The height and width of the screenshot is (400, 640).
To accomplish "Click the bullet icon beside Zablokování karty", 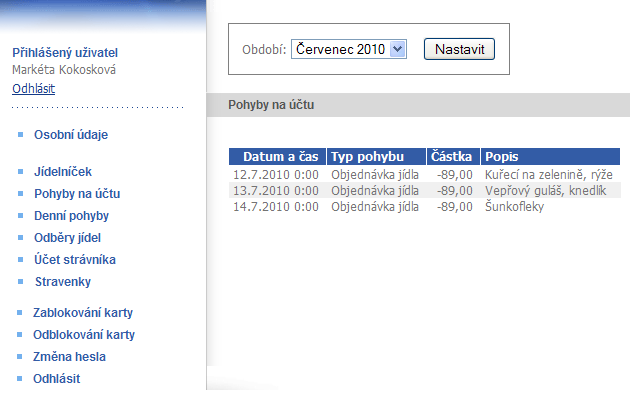I will 19,313.
